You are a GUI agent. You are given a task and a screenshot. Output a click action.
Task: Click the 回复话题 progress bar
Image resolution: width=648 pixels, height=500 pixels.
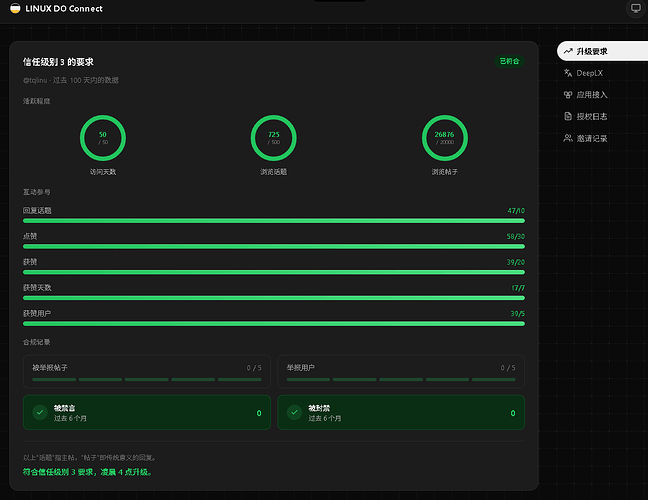coord(274,221)
